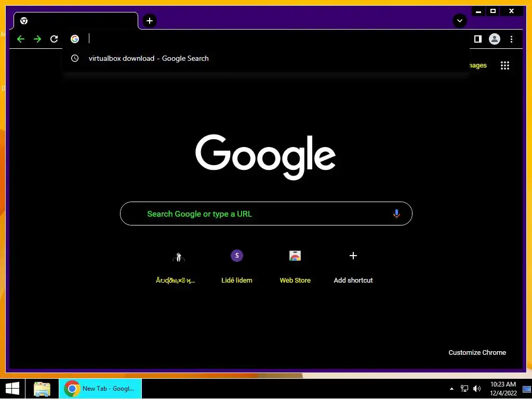The width and height of the screenshot is (532, 399).
Task: Open File Explorer from the taskbar
Action: click(42, 389)
